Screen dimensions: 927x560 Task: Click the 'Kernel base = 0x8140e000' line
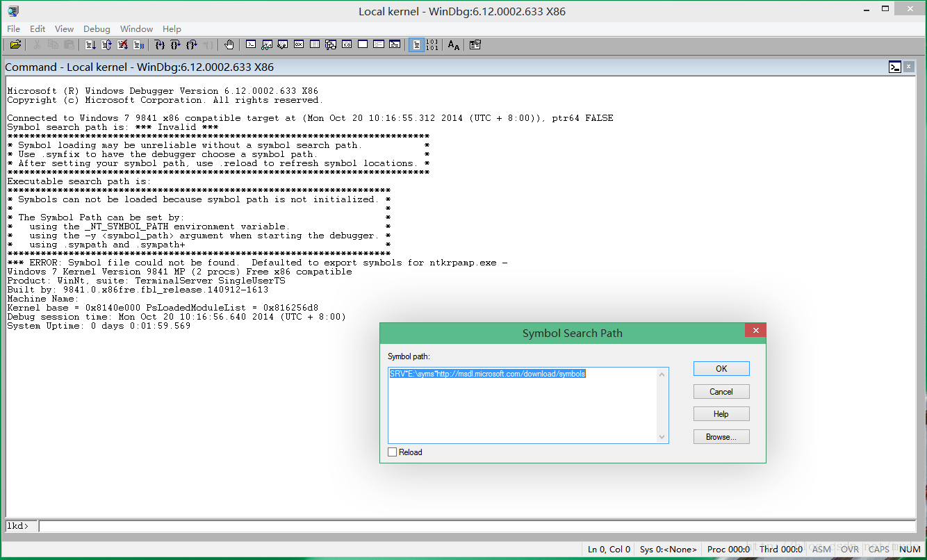163,308
